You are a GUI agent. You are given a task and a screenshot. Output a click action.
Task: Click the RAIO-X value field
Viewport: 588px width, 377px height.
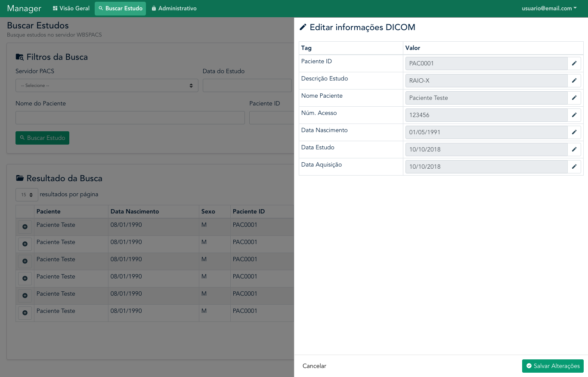(x=486, y=80)
